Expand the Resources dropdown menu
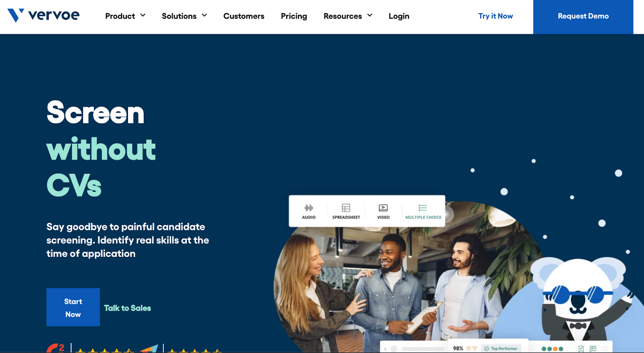Image resolution: width=644 pixels, height=353 pixels. pos(348,16)
